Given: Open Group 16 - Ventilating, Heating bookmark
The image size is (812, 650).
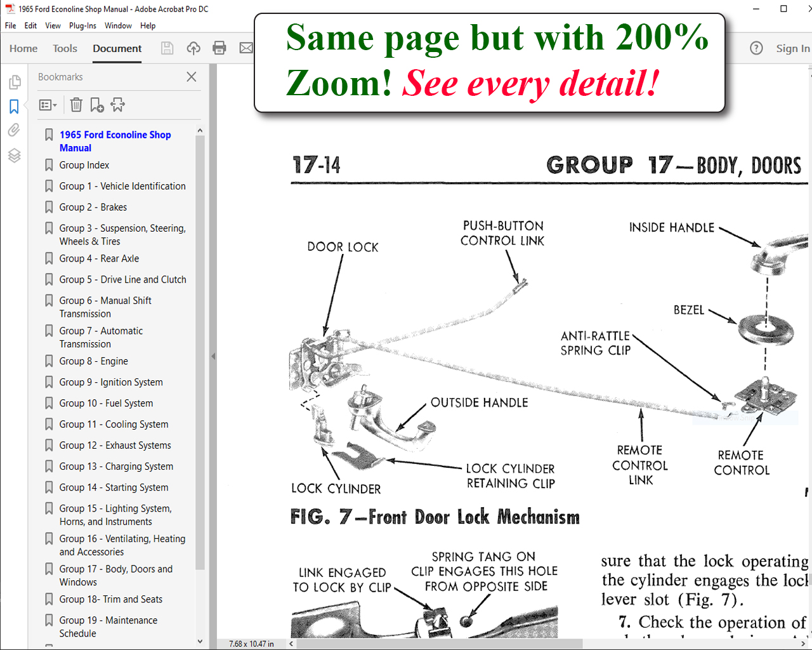Looking at the screenshot, I should tap(122, 545).
